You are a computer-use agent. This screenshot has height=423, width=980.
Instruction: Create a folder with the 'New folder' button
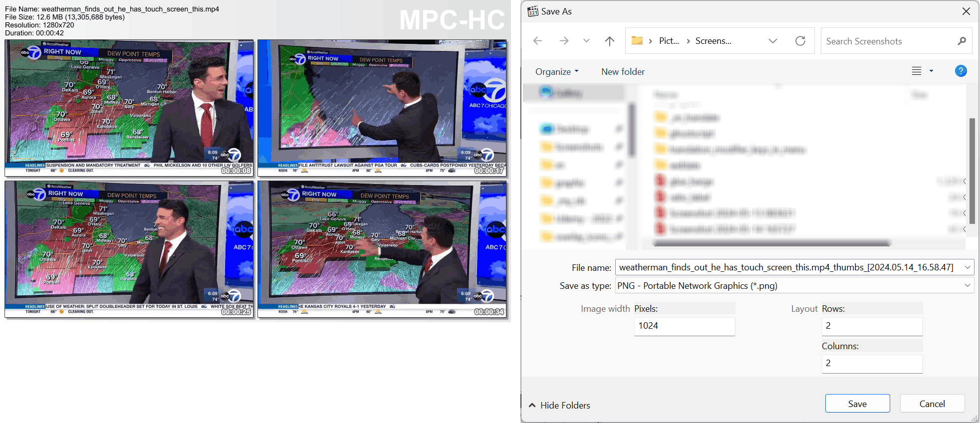coord(623,72)
